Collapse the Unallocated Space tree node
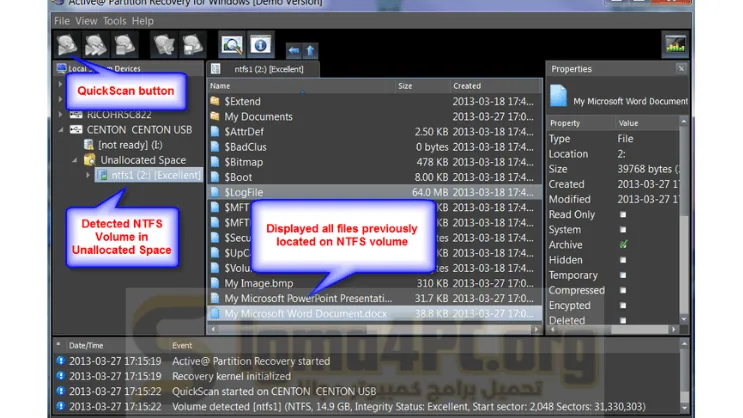This screenshot has height=418, width=743. [x=75, y=160]
